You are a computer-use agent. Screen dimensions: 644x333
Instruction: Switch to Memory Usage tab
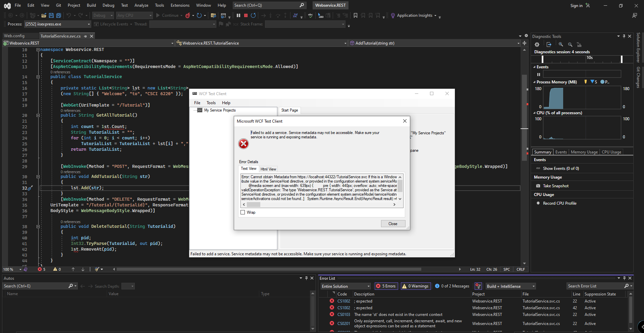[x=584, y=152]
